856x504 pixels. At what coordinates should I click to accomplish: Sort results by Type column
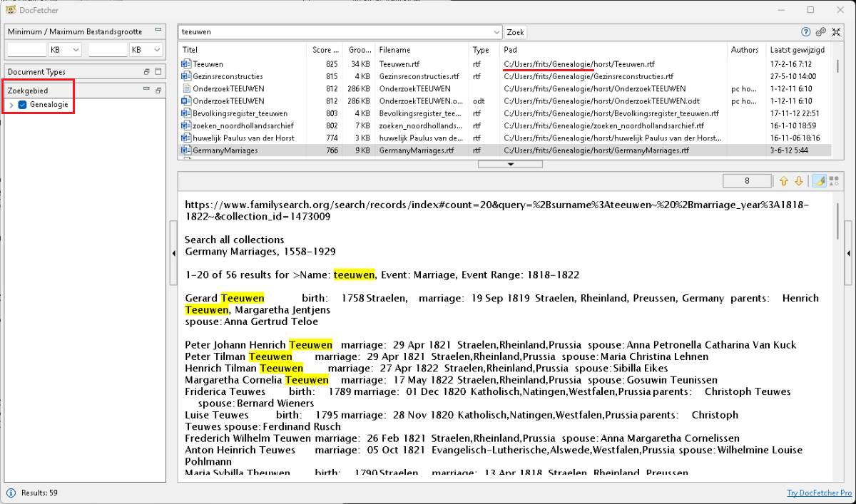coord(484,50)
